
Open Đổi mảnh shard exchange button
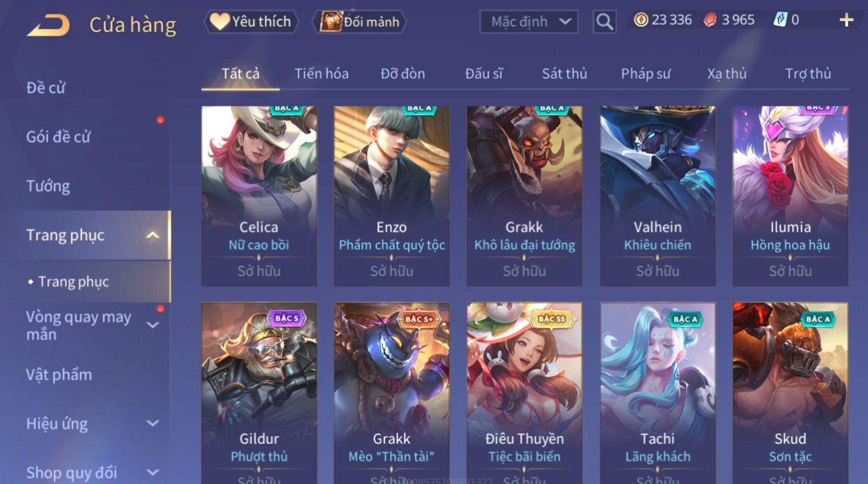tap(359, 22)
